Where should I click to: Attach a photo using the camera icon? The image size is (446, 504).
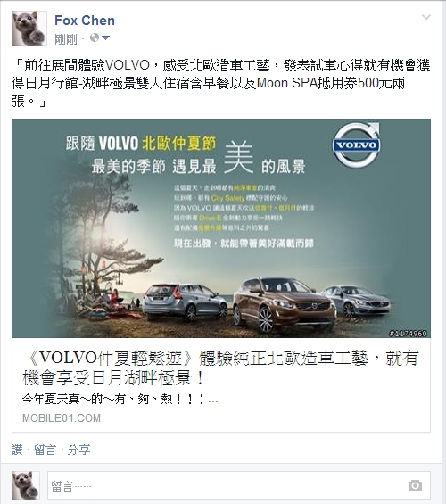415,485
